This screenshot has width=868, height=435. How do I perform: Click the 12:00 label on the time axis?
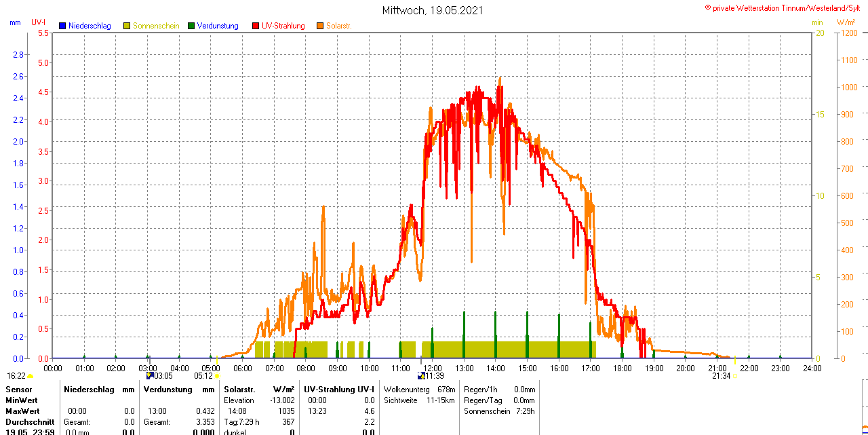coord(433,368)
